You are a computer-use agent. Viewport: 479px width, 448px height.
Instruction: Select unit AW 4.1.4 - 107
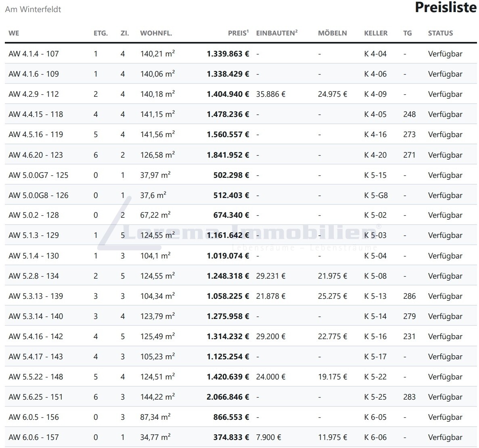click(x=33, y=54)
